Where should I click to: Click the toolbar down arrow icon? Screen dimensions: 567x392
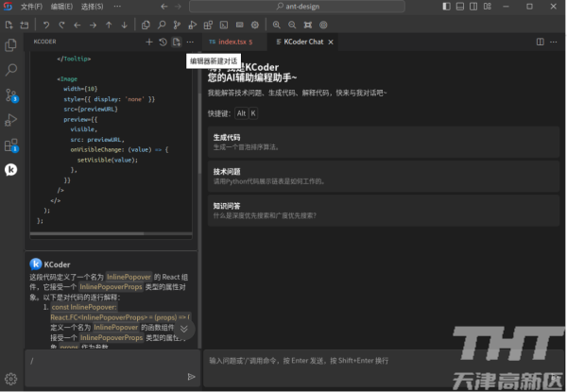[125, 25]
